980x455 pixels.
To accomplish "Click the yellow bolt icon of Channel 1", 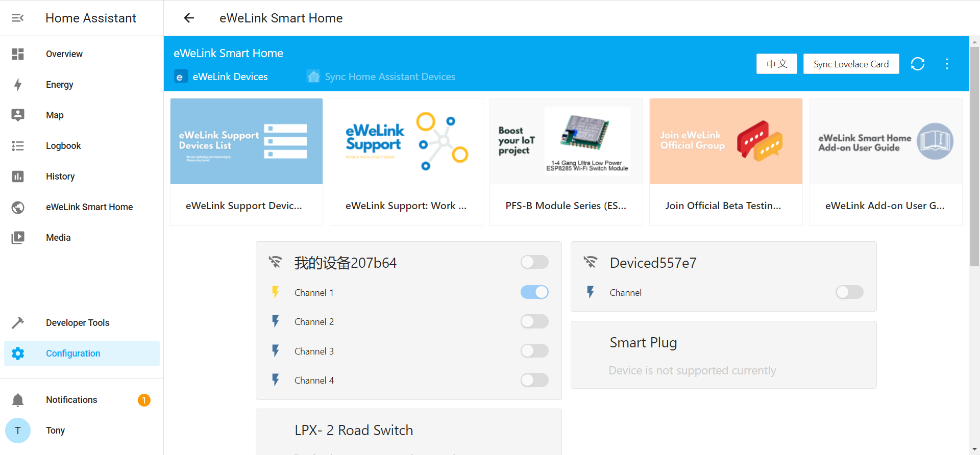I will [x=275, y=292].
